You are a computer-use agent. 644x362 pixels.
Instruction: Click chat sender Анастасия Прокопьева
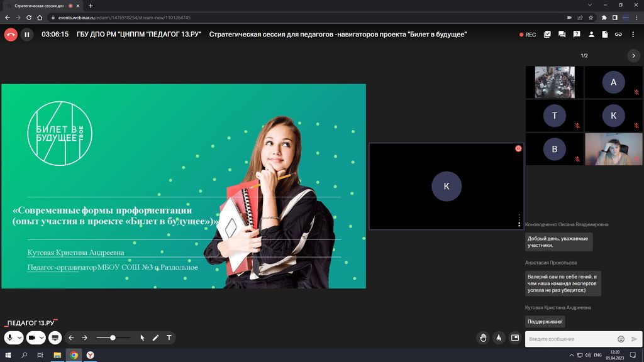551,263
